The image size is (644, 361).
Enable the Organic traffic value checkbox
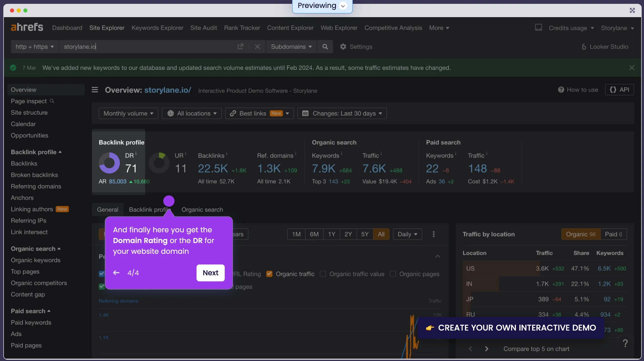[323, 274]
